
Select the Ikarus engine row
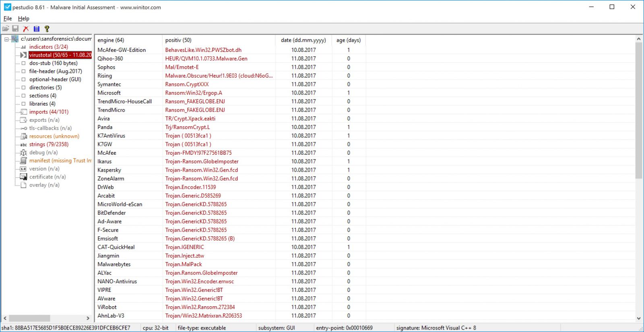coord(230,161)
